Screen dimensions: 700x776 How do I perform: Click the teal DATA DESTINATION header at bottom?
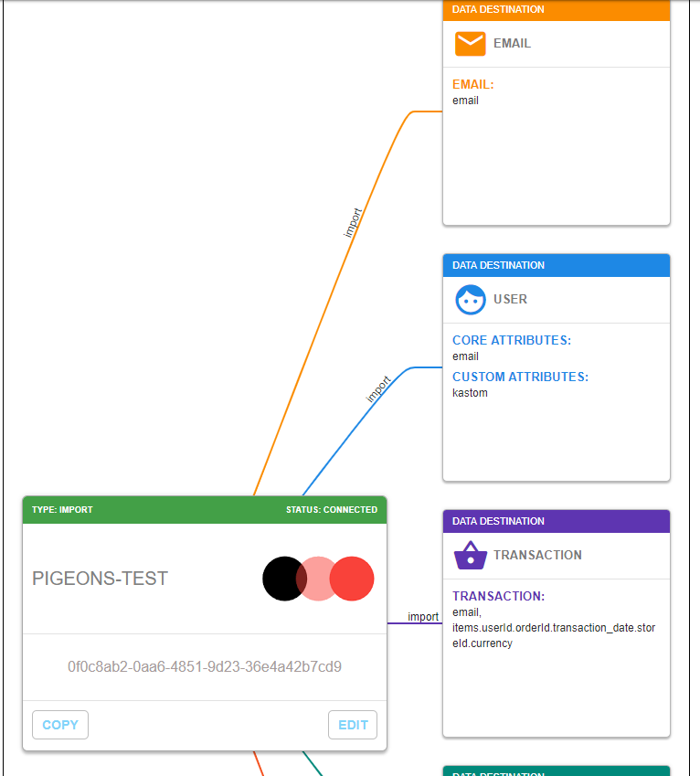point(556,772)
